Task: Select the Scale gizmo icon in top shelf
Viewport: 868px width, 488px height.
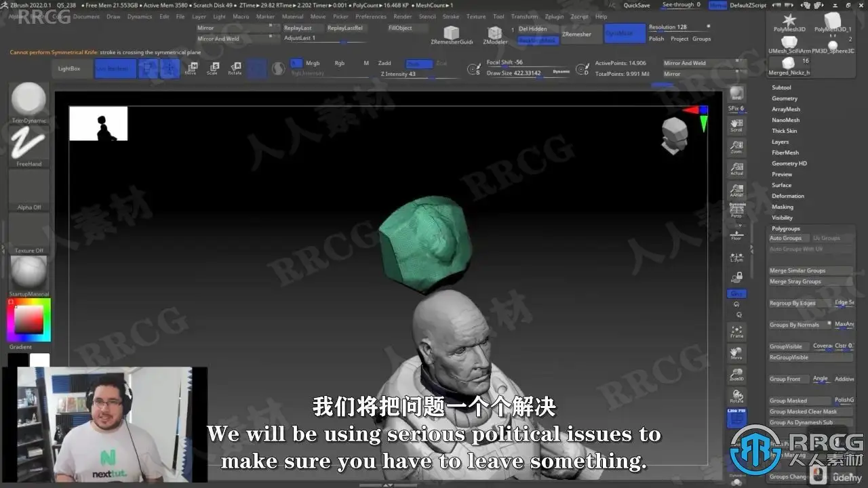Action: (213, 68)
